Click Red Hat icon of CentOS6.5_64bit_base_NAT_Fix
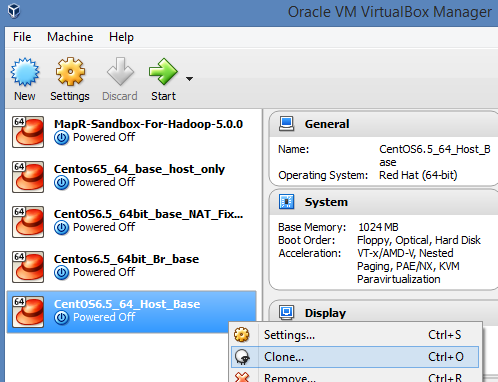The image size is (498, 382). [x=28, y=222]
